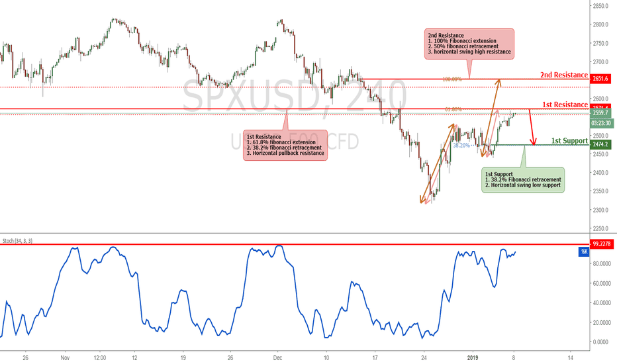Select the 2651.6 red price tag

(x=601, y=79)
